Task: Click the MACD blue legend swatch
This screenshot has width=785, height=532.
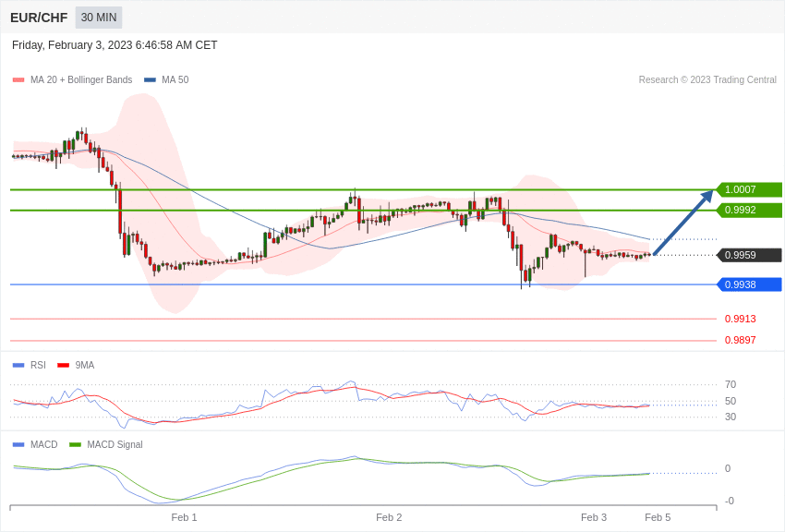Action: click(x=18, y=444)
